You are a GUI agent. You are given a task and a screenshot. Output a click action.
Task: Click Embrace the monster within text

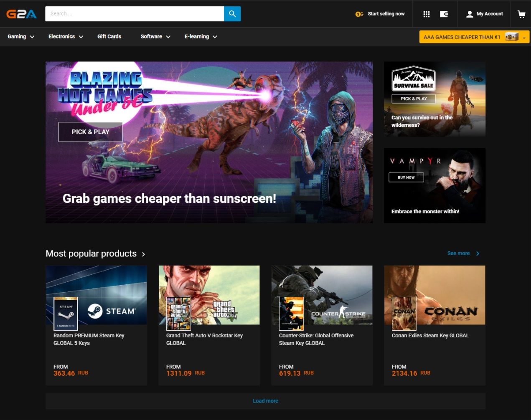click(425, 212)
